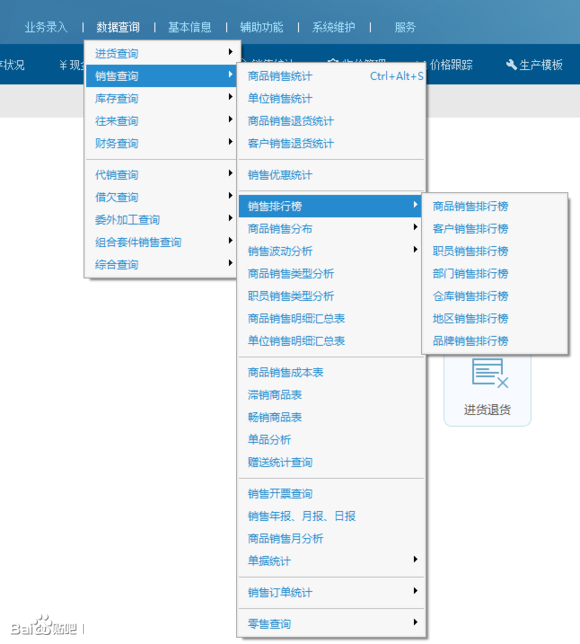
Task: Expand the 商品销售分布 submenu arrow
Action: point(415,227)
